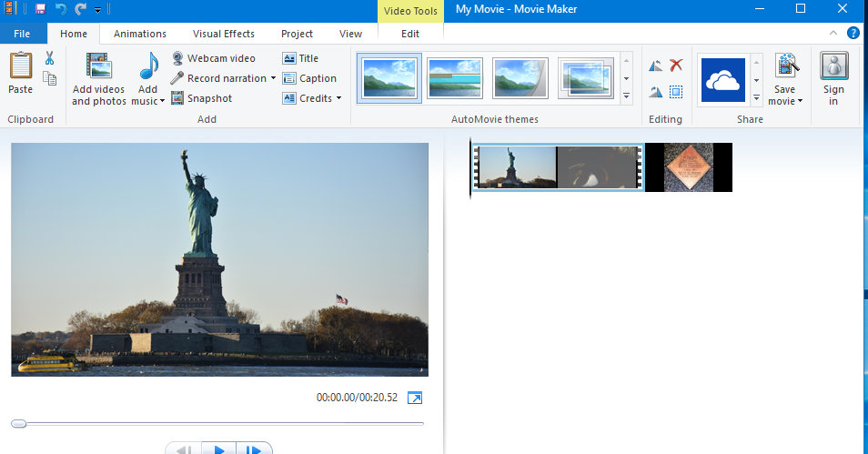
Task: Open the Save movie dropdown arrow
Action: click(800, 101)
